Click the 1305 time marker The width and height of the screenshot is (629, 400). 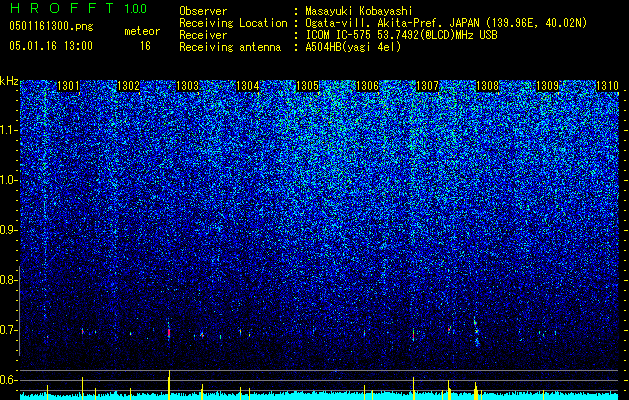coord(308,86)
